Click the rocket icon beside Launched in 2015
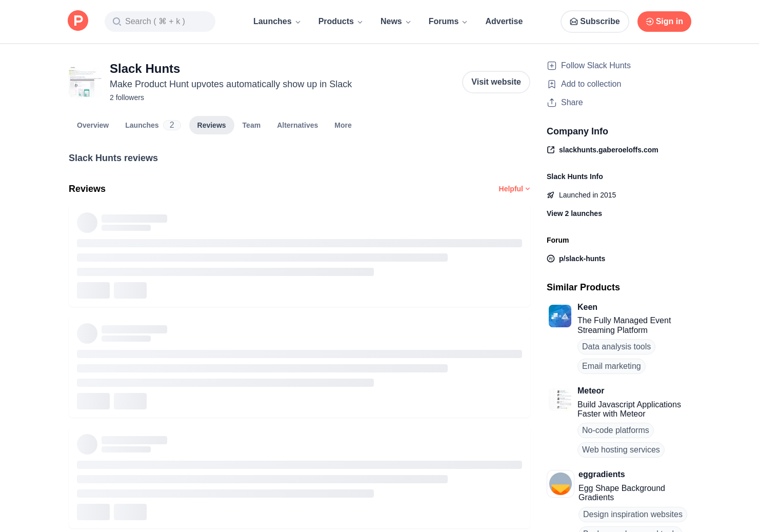759x532 pixels. point(551,195)
